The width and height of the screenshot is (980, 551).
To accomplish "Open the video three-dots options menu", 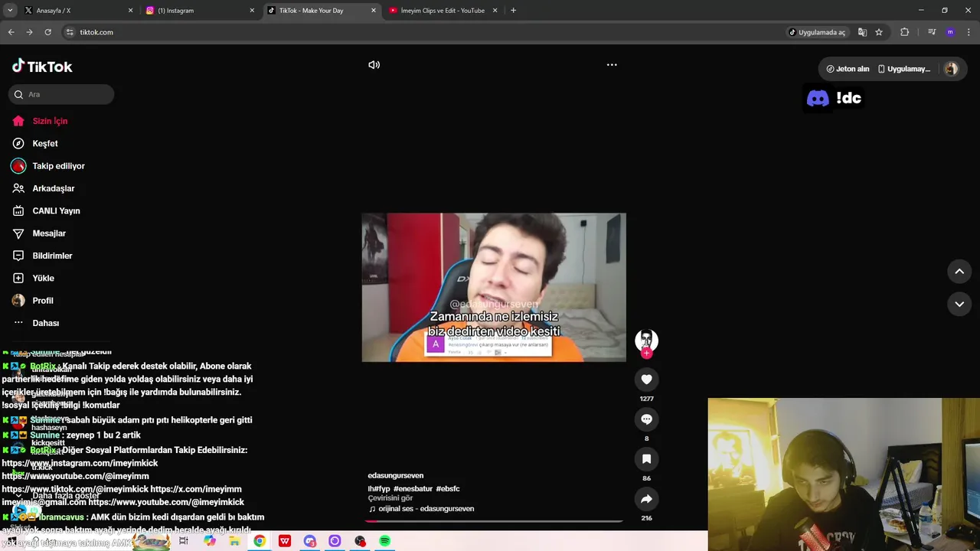I will pyautogui.click(x=612, y=65).
